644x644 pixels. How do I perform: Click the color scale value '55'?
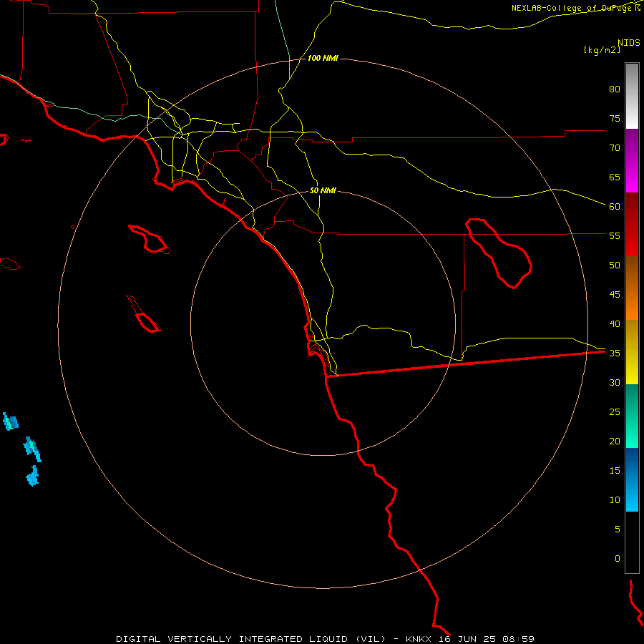[615, 236]
